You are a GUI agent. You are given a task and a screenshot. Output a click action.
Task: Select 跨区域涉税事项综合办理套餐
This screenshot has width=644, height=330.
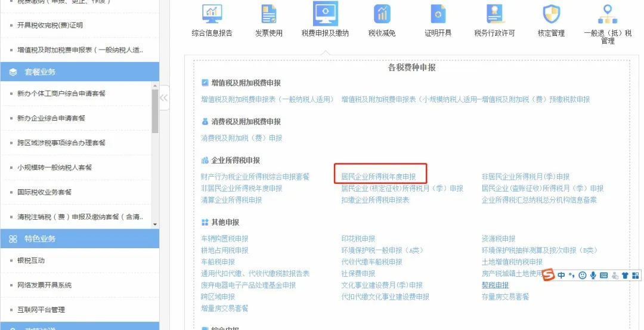click(61, 143)
